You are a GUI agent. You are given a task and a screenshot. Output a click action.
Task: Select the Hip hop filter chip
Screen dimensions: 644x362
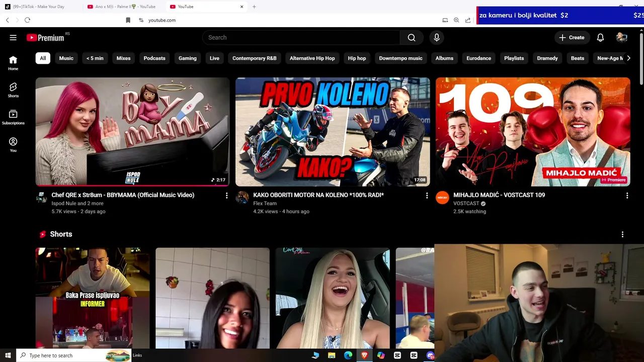[357, 58]
